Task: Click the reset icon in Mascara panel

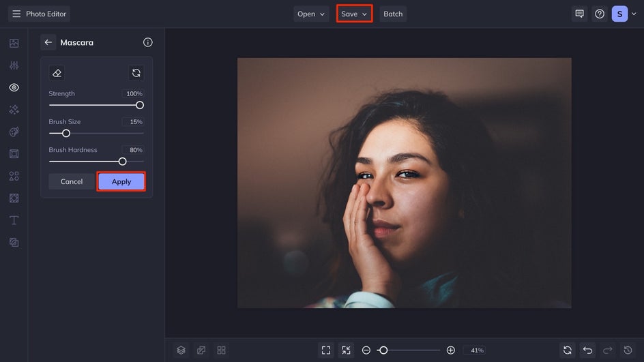Action: 136,73
